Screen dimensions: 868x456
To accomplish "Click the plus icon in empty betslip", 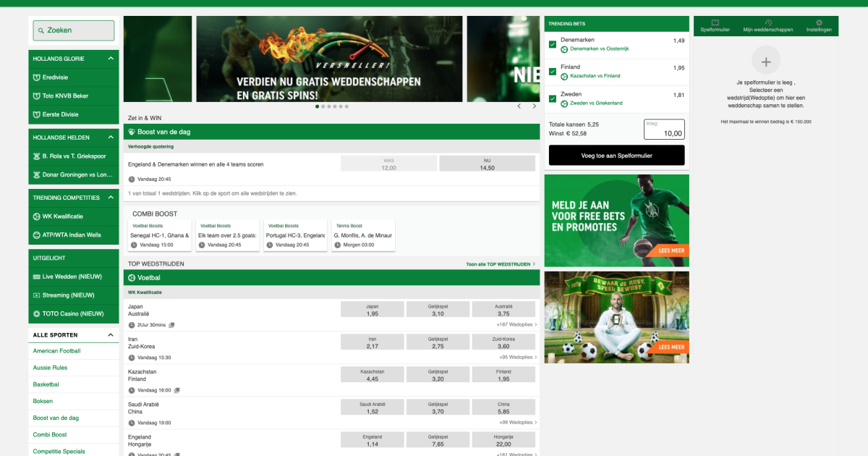I will (766, 61).
